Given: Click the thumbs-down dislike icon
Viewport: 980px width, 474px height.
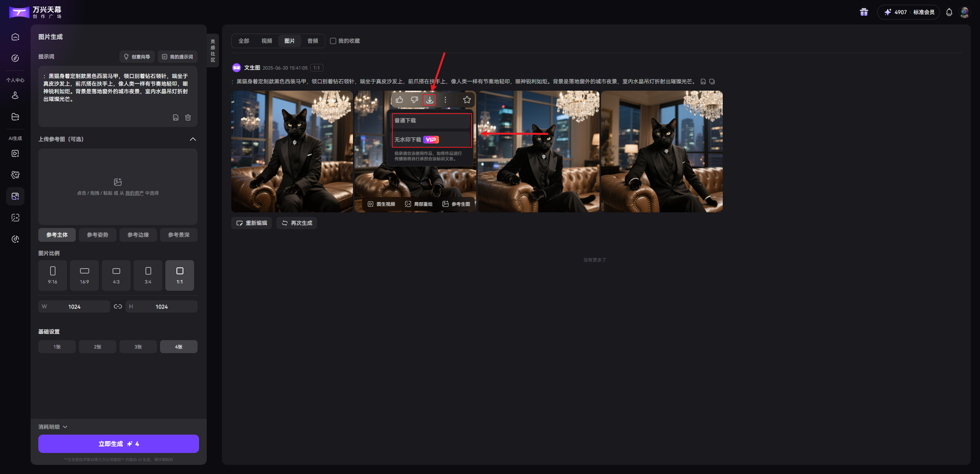Looking at the screenshot, I should (x=414, y=100).
